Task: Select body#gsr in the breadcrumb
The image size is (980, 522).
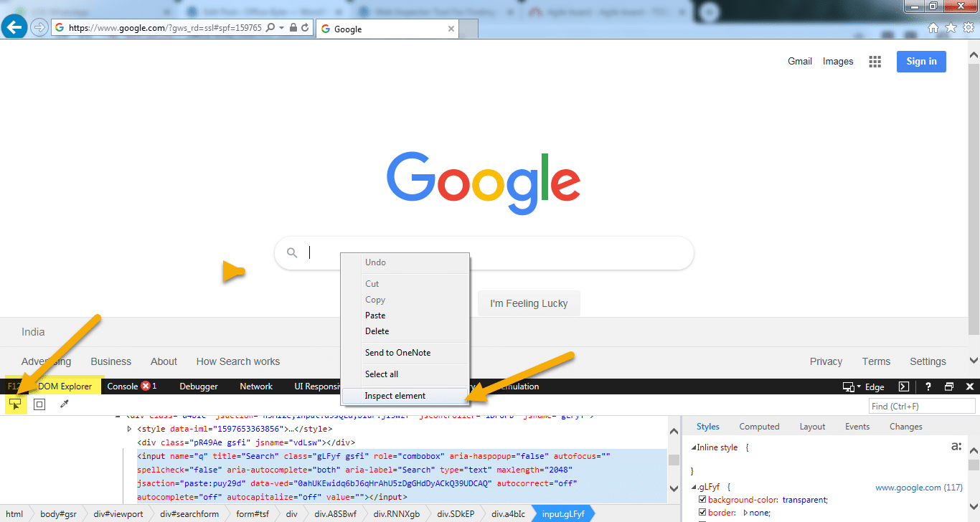Action: pyautogui.click(x=58, y=514)
